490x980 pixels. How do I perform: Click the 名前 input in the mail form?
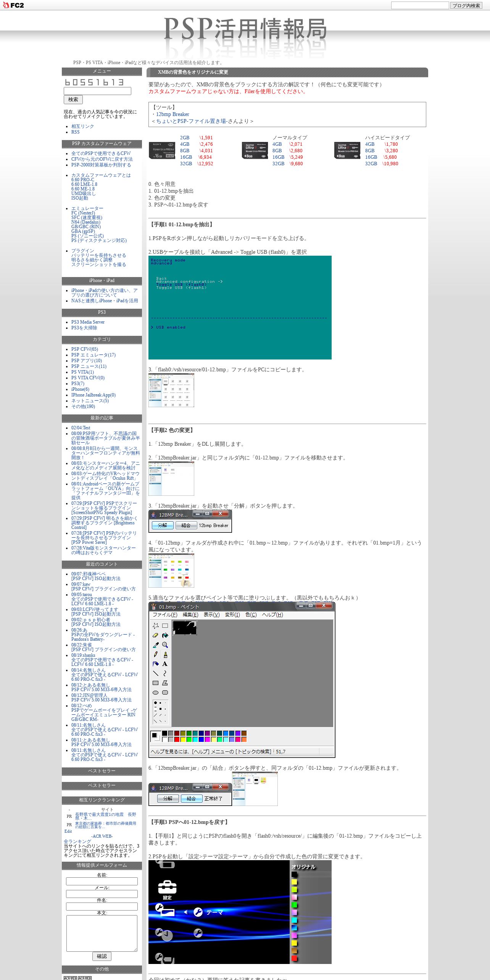pos(102,881)
